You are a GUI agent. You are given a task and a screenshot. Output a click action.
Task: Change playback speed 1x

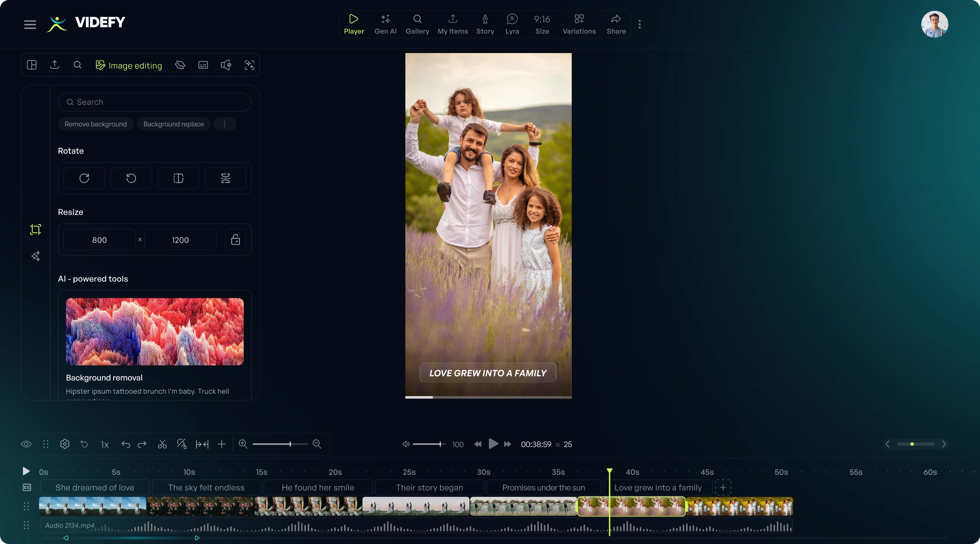(x=105, y=445)
